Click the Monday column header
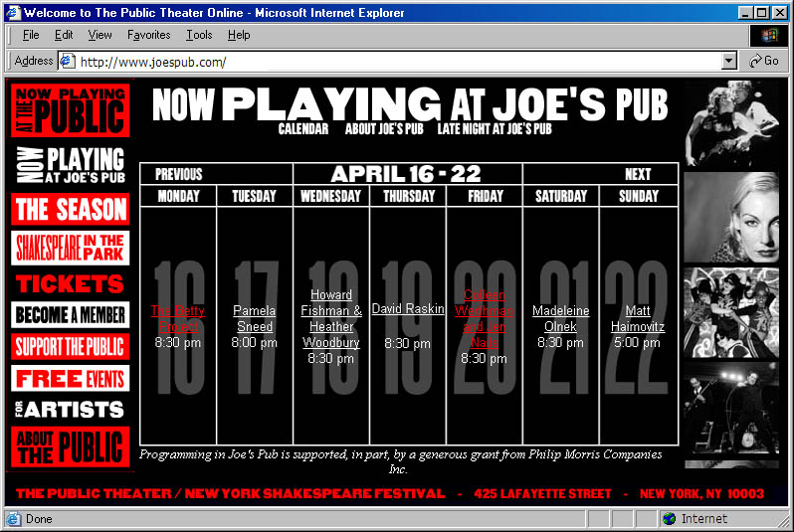794x532 pixels. [x=178, y=196]
